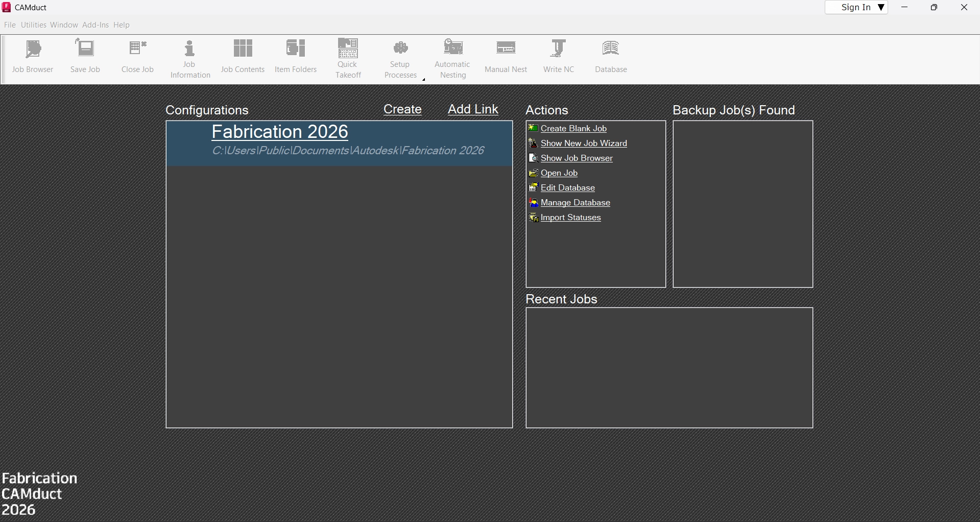Open the Database toolbar icon
Image resolution: width=980 pixels, height=522 pixels.
(611, 56)
